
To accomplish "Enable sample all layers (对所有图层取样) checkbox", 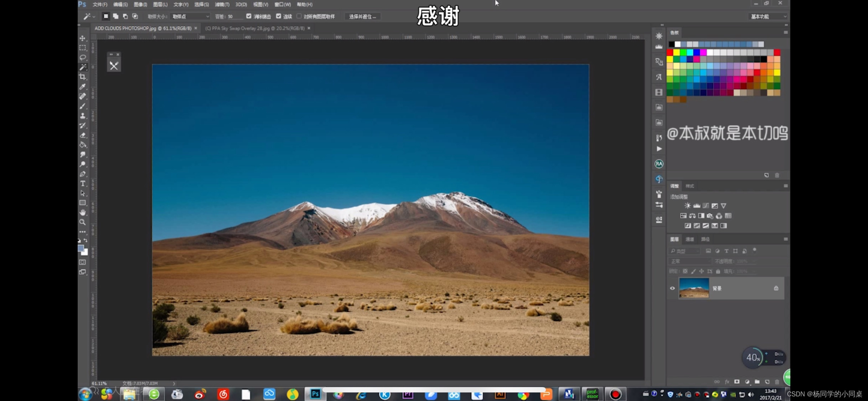I will 299,16.
